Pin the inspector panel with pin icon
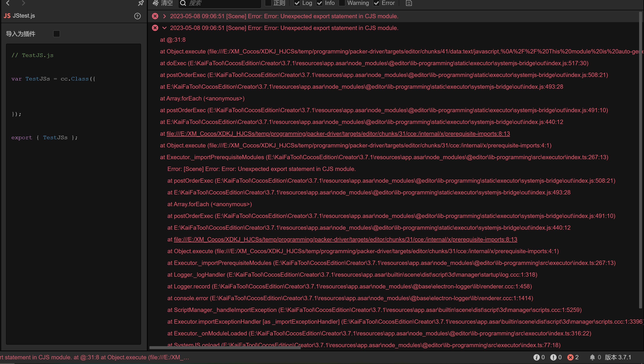This screenshot has height=364, width=644. [141, 3]
